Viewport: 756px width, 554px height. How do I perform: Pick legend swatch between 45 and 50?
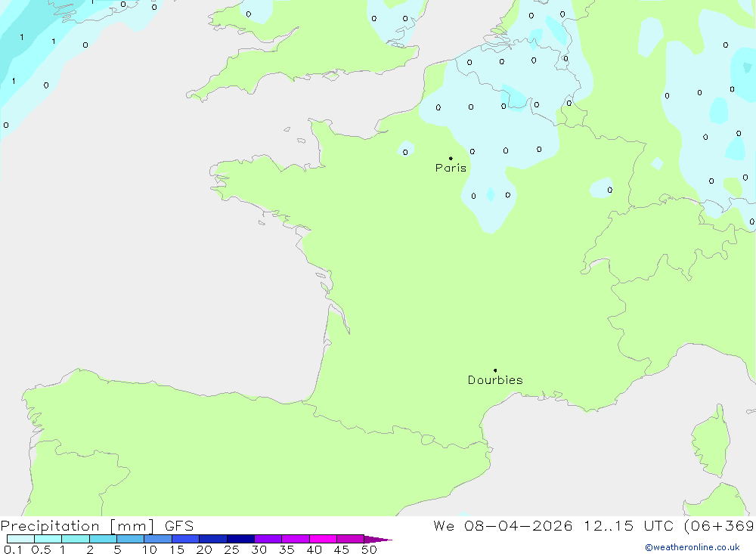coord(350,539)
